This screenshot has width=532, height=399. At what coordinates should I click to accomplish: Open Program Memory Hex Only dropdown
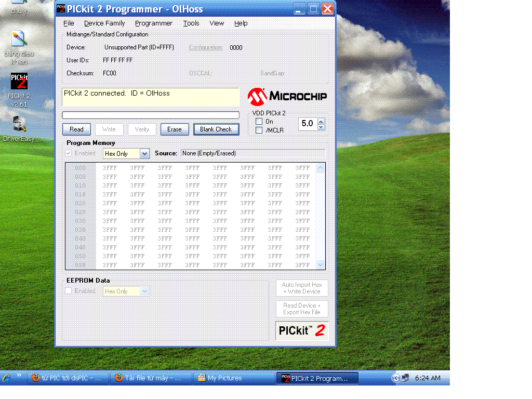tap(144, 154)
